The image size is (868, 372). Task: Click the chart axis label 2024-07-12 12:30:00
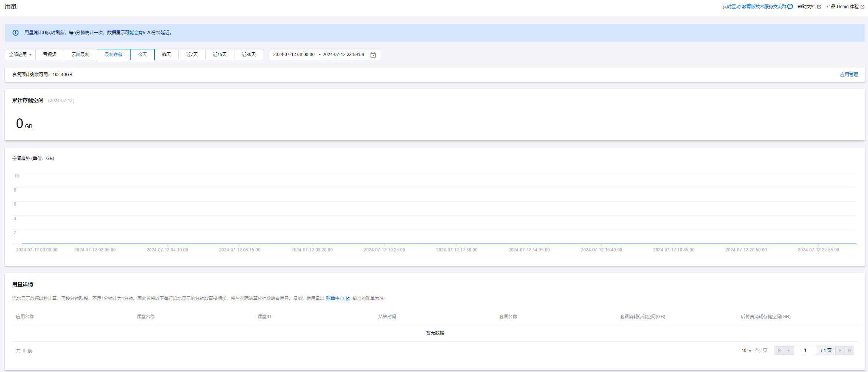(457, 250)
